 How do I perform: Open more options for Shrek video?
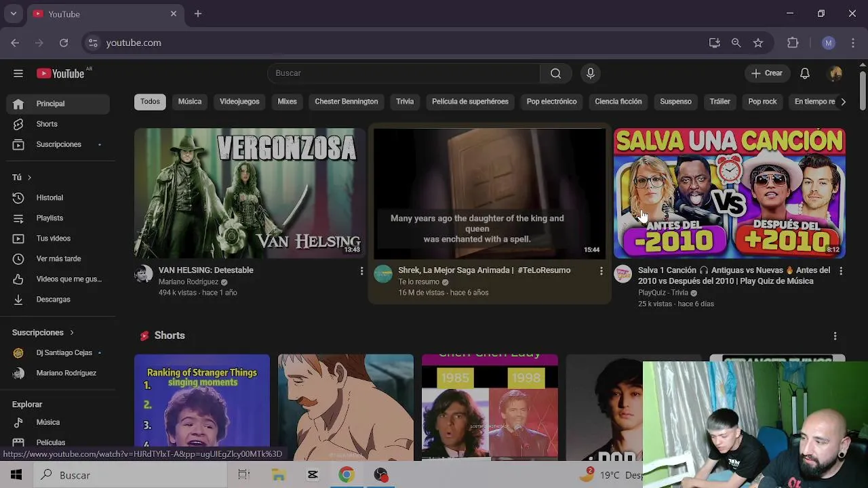601,271
